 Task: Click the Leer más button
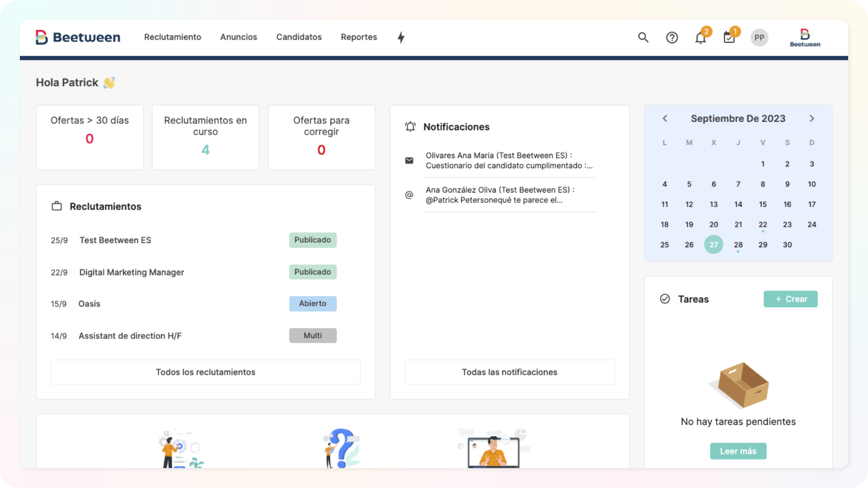point(738,451)
